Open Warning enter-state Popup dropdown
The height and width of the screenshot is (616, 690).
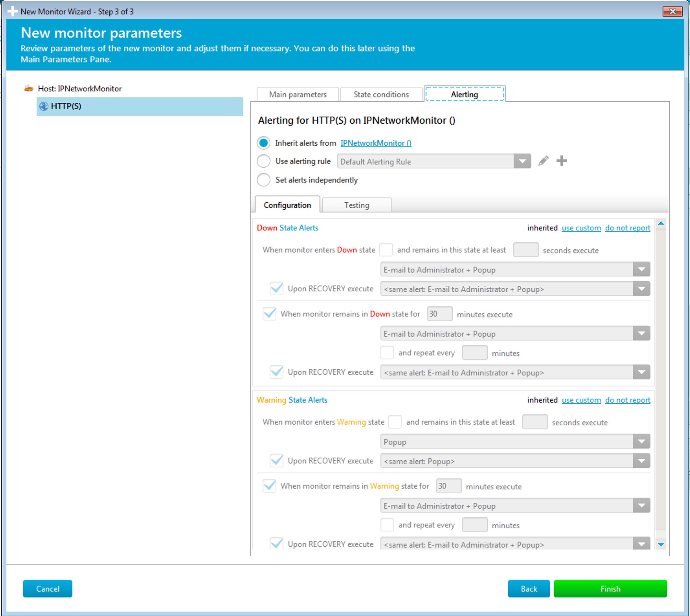(515, 442)
